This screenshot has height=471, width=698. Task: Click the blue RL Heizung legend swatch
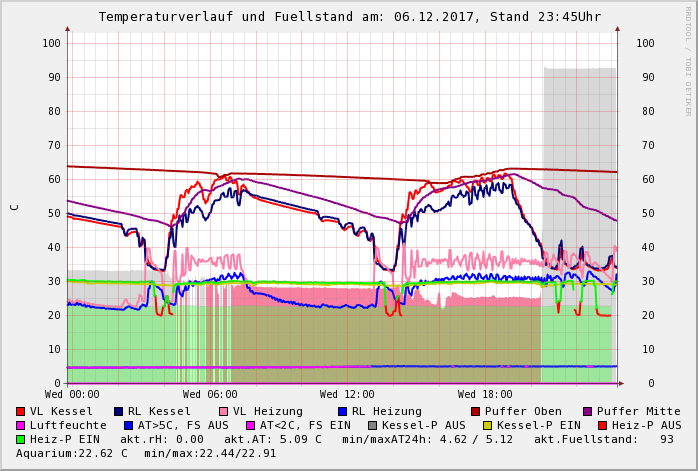(342, 411)
